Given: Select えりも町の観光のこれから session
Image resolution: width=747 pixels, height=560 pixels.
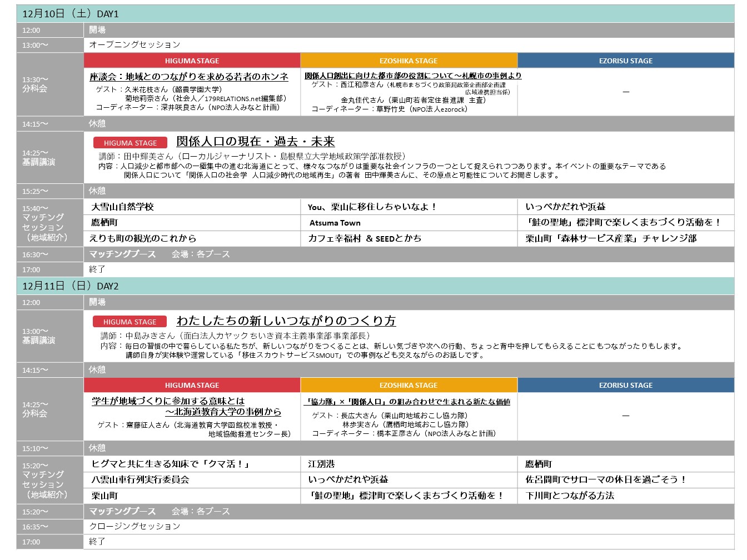Looking at the screenshot, I should (143, 238).
